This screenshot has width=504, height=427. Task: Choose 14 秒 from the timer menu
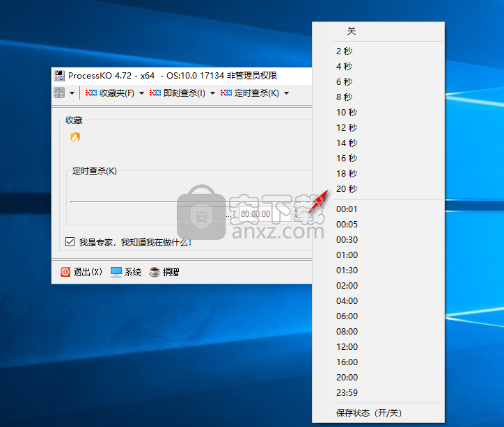pyautogui.click(x=378, y=143)
